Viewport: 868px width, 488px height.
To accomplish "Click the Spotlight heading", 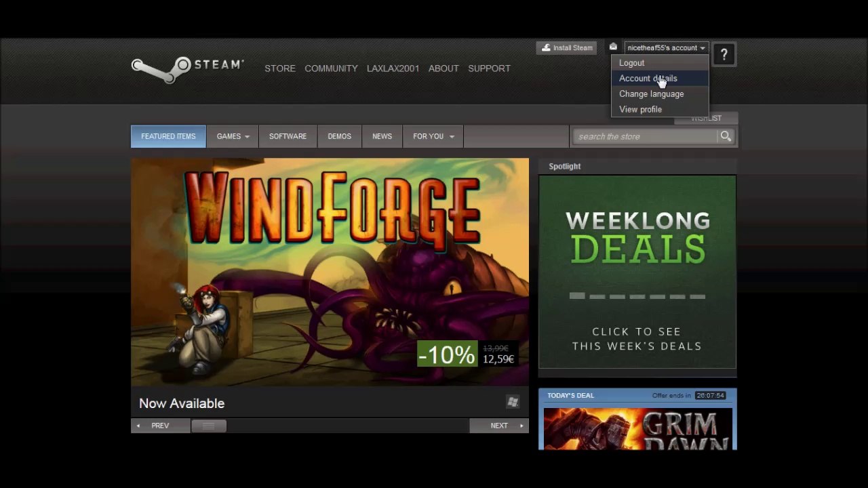I will 565,166.
